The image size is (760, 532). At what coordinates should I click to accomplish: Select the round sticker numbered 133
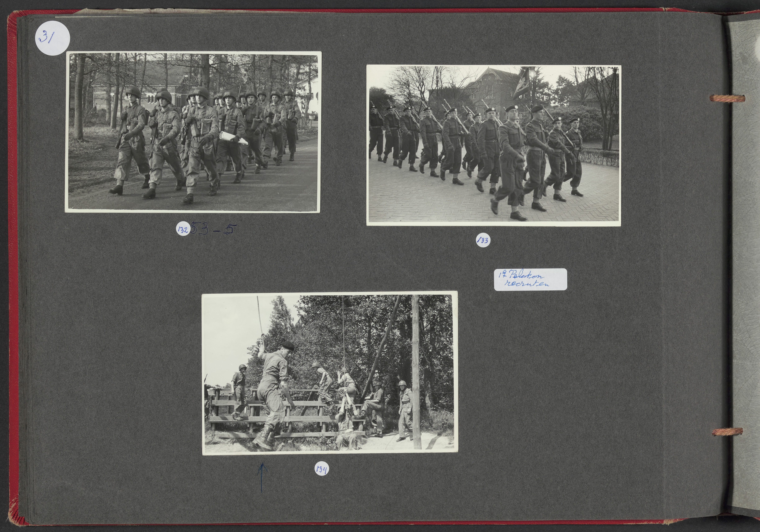[483, 240]
